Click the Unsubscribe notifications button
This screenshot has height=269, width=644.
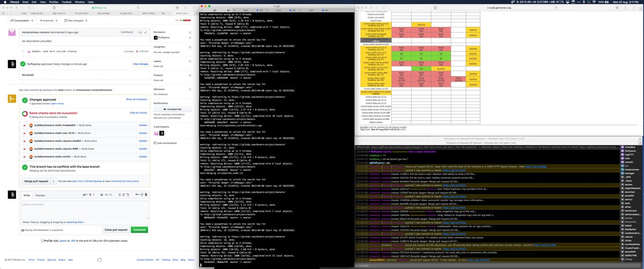point(173,109)
